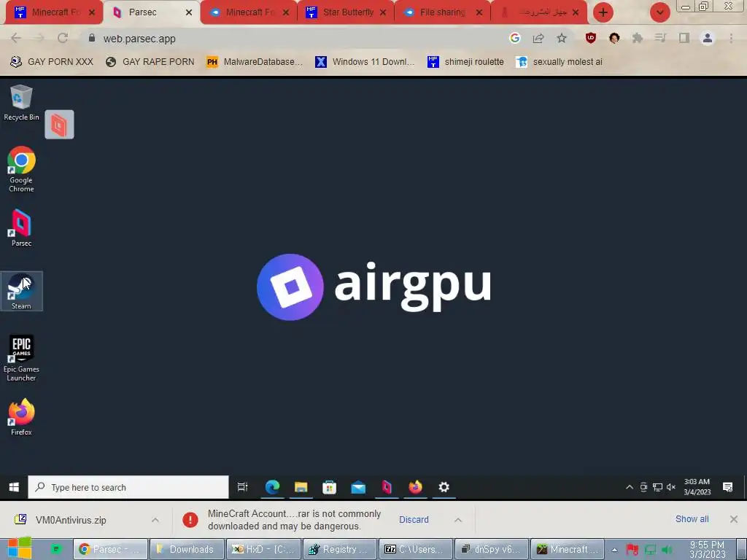Viewport: 747px width, 560px height.
Task: Show hidden icons in the host taskbar tray
Action: click(x=614, y=550)
